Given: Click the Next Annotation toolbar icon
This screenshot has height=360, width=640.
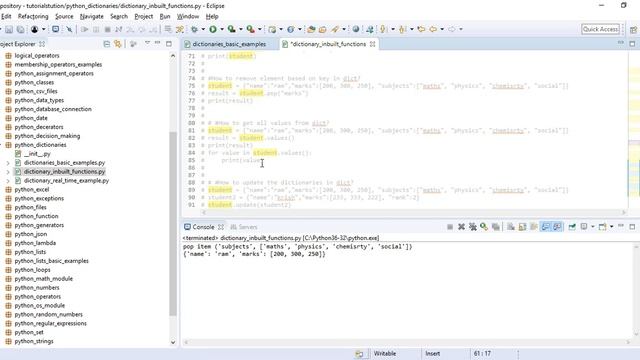Looking at the screenshot, I should pyautogui.click(x=383, y=29).
